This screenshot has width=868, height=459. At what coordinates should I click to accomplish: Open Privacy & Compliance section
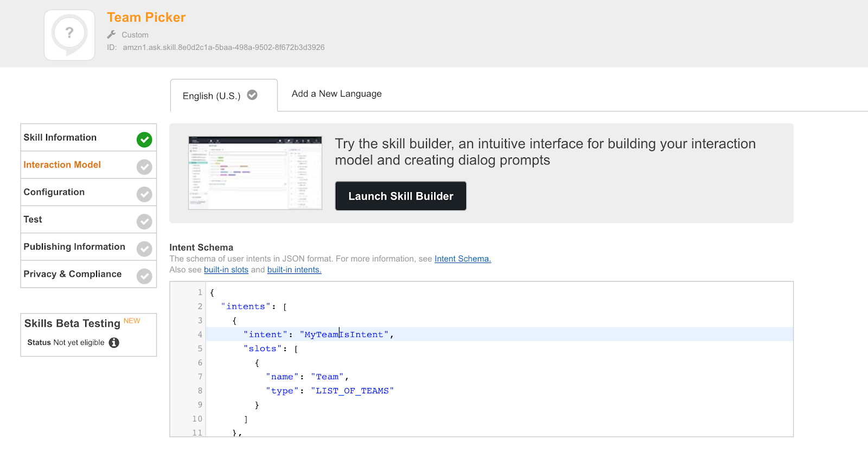point(88,274)
